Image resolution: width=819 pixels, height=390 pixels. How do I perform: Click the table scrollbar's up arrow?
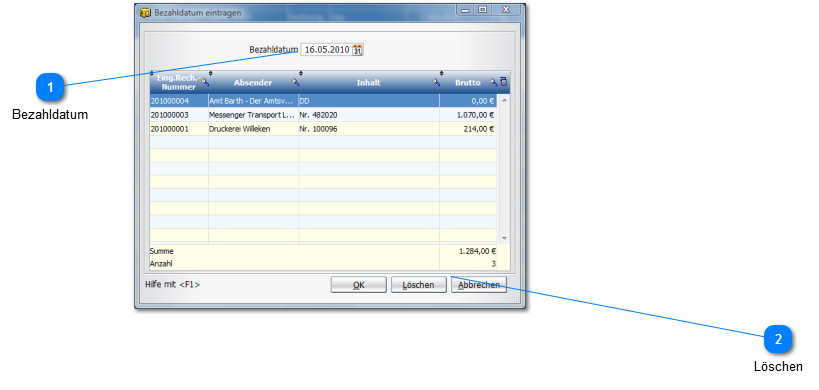[x=504, y=100]
